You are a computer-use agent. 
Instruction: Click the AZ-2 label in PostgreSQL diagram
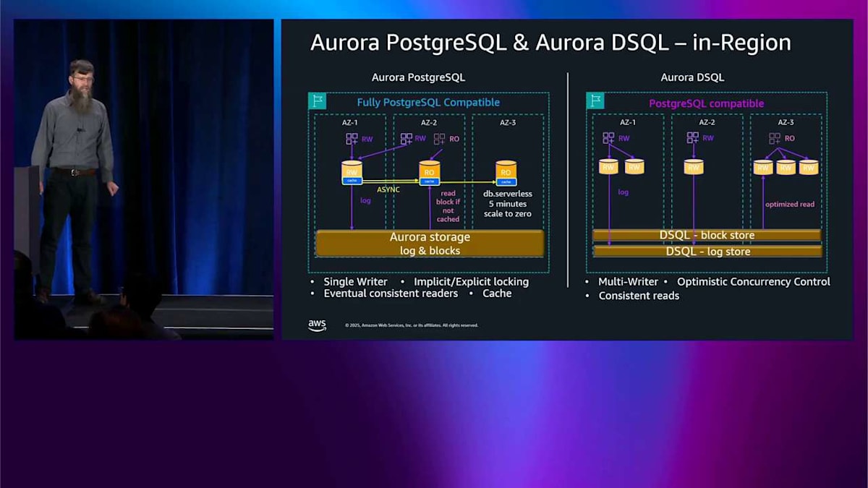pos(429,123)
